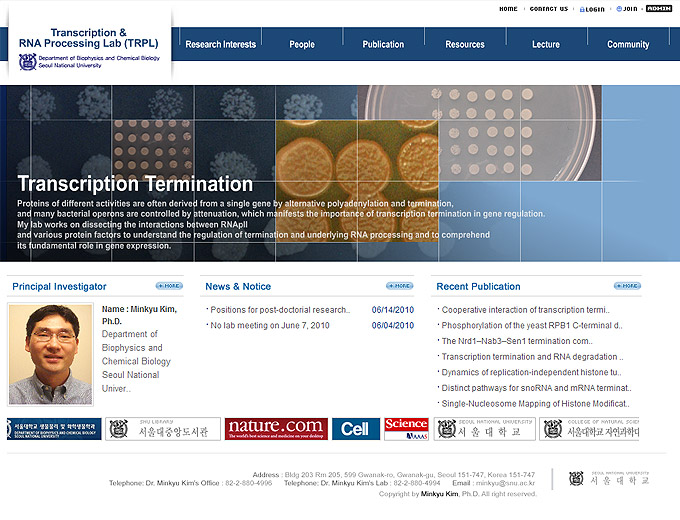Screen dimensions: 680x520
Task: Expand Principal Investigator with More button
Action: point(169,286)
